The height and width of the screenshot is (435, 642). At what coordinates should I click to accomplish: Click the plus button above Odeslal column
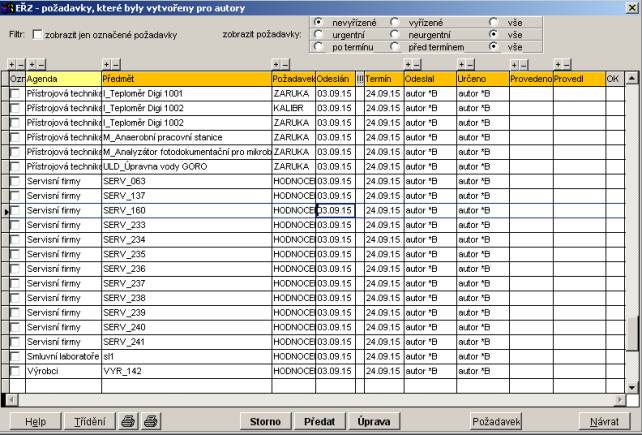(x=409, y=64)
